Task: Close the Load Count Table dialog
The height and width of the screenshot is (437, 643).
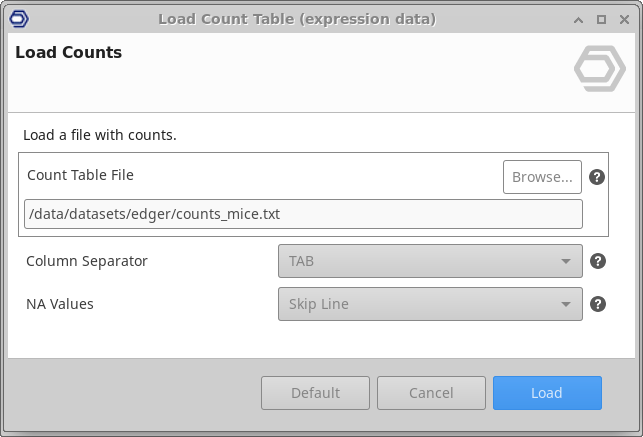Action: 624,19
